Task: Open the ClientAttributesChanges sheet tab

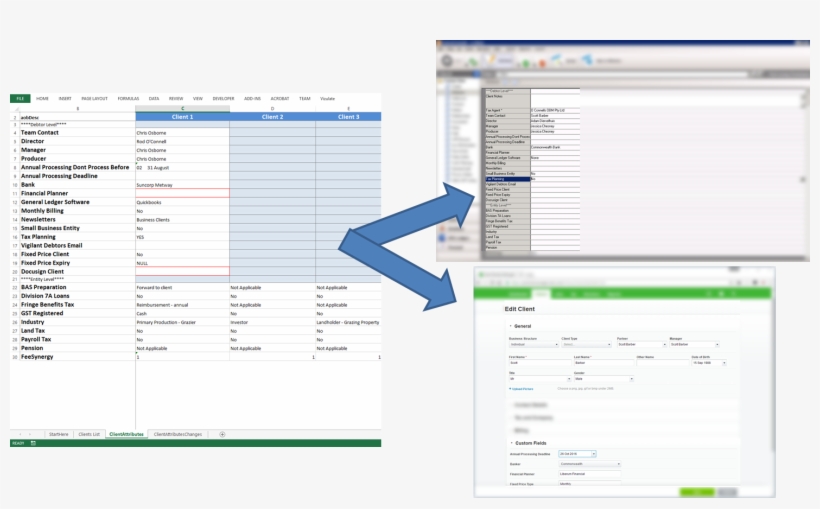Action: click(178, 434)
